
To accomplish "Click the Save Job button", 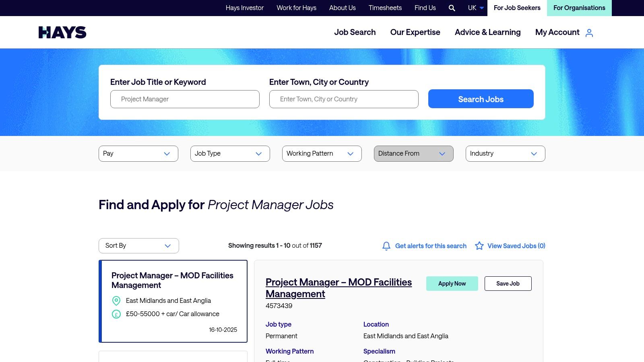I will (508, 284).
